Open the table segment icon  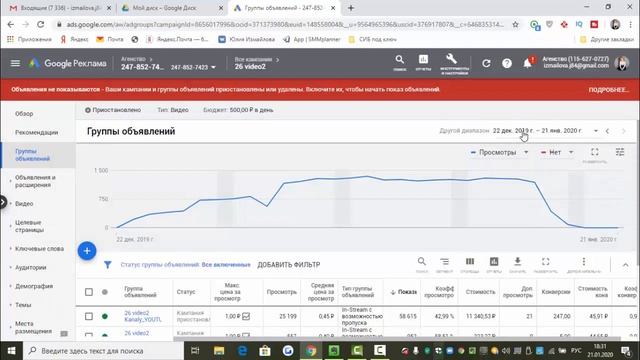pos(444,262)
